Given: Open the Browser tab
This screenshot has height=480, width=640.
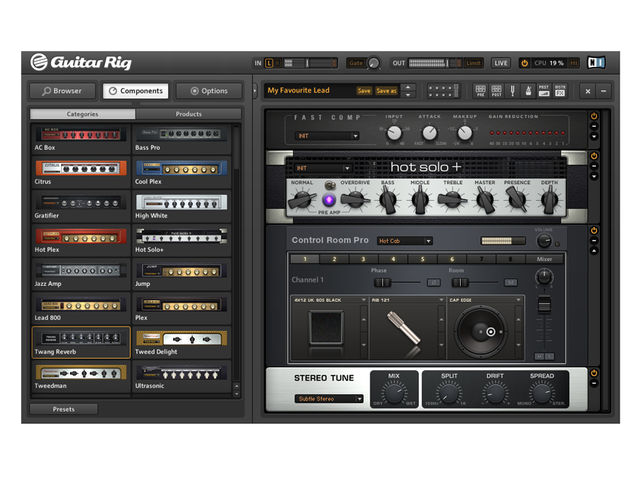Looking at the screenshot, I should pyautogui.click(x=62, y=91).
